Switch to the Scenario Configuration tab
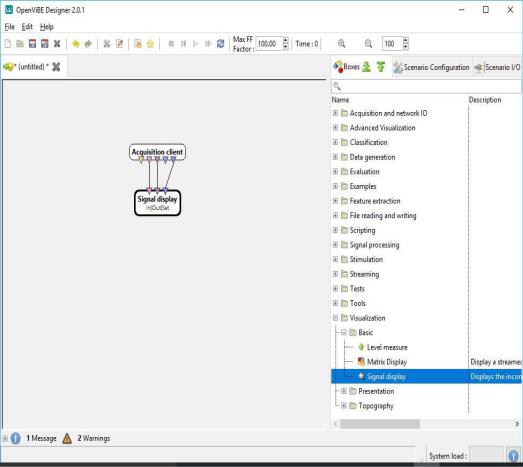Screen dimensions: 523x467 pos(431,67)
